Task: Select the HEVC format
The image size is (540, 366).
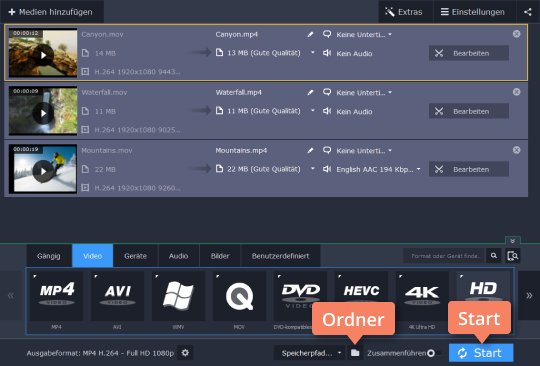Action: tap(361, 290)
